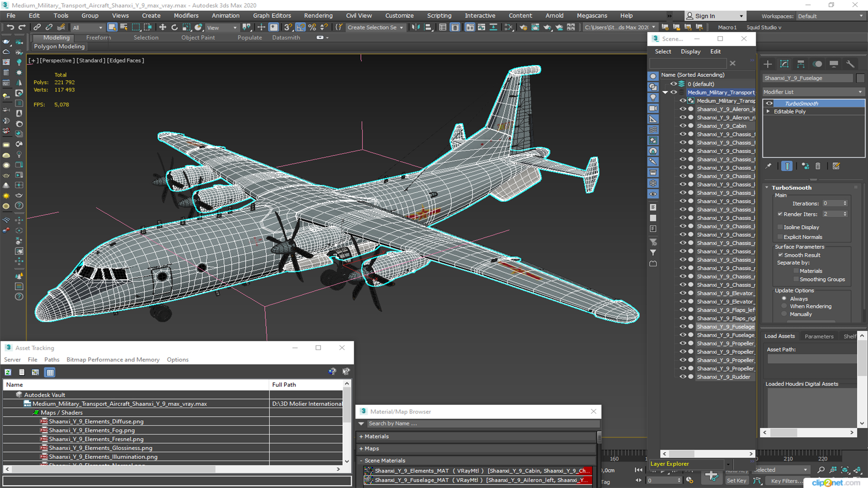This screenshot has width=868, height=488.
Task: Switch to the Freeform ribbon tab
Action: [98, 38]
